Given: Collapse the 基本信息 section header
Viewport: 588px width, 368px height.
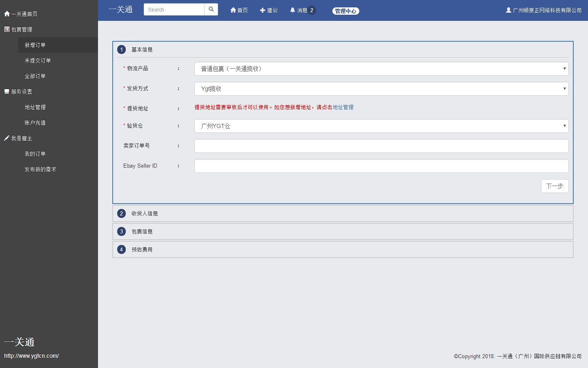Looking at the screenshot, I should [x=343, y=49].
